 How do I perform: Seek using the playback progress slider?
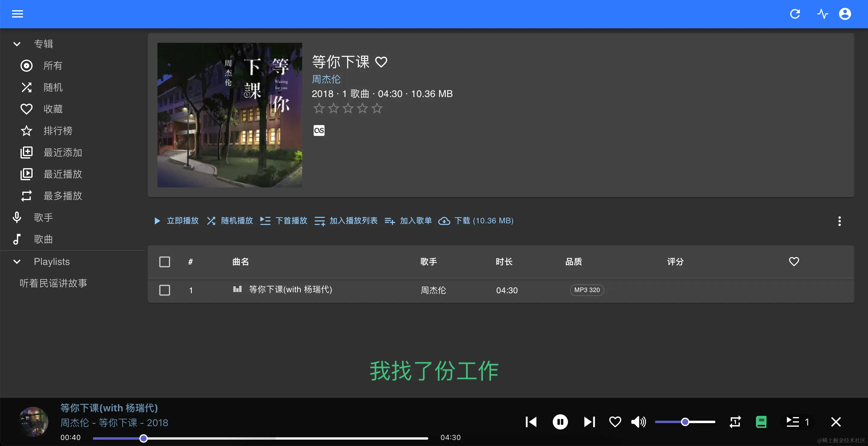click(x=260, y=438)
